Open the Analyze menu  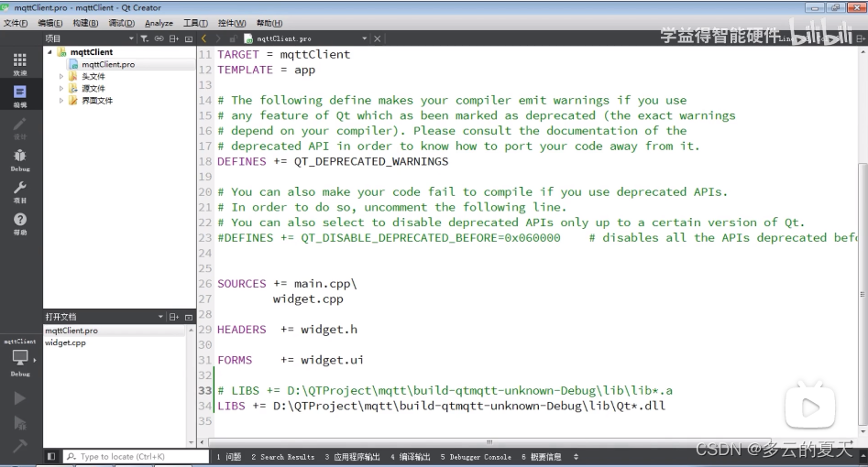pos(159,23)
